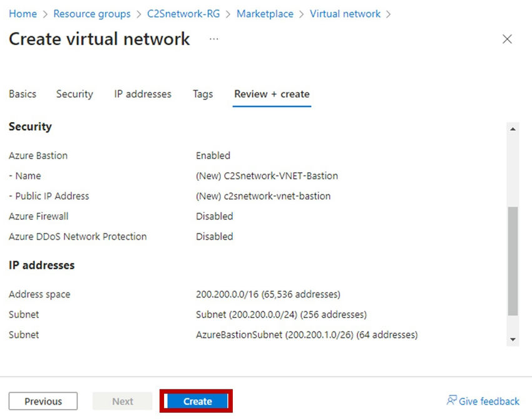Screen dimensions: 532x419
Task: Navigate to Home via breadcrumb
Action: tap(23, 13)
